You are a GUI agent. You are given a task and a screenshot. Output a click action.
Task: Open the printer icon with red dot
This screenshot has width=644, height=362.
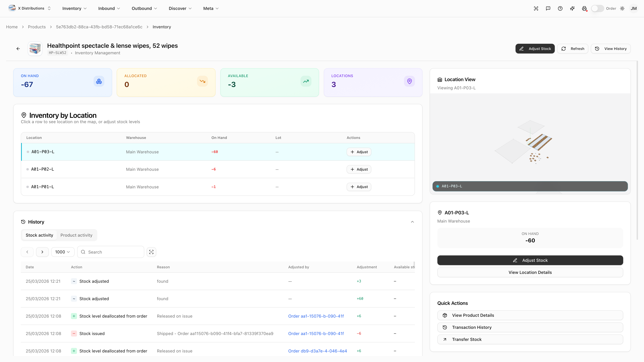(584, 9)
